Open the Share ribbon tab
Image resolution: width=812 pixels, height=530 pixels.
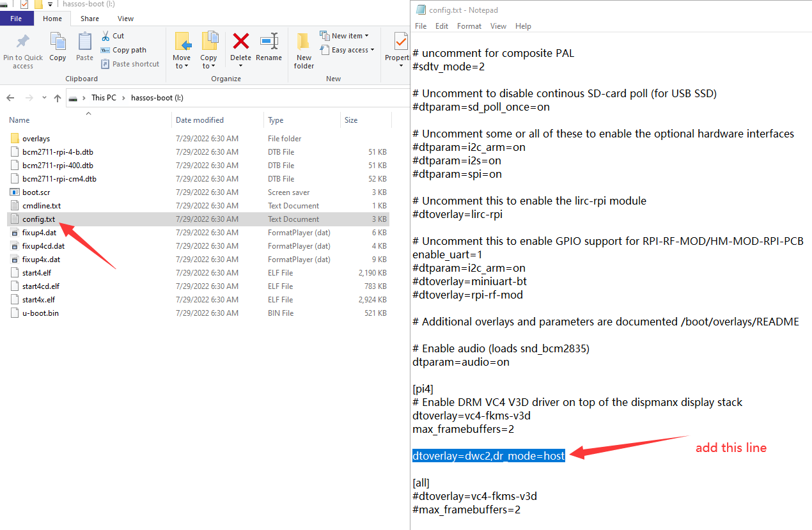[x=91, y=19]
